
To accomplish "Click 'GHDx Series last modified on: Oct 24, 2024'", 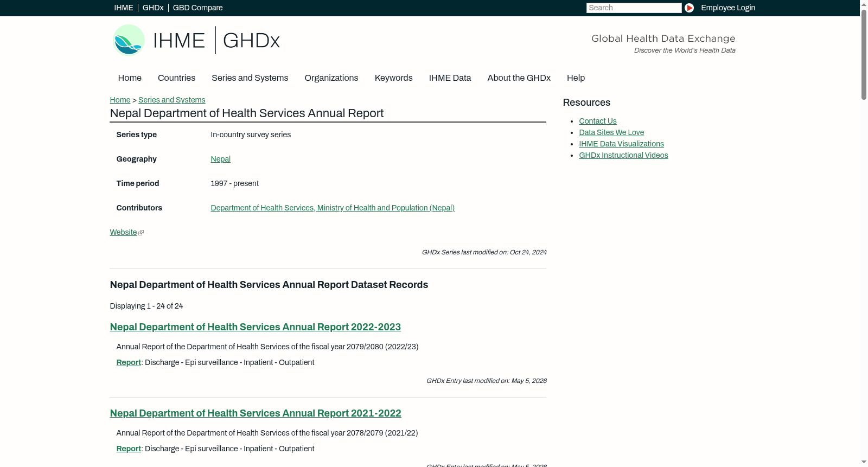I will (x=484, y=252).
